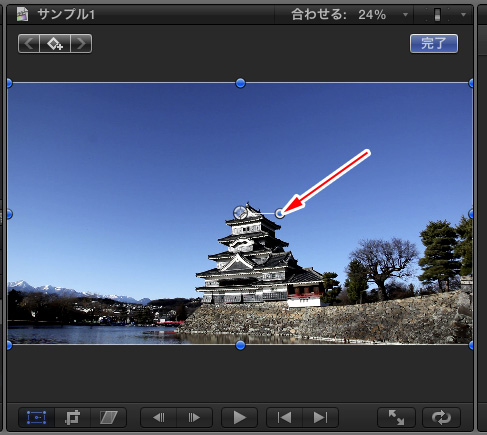Go to previous keyframe arrow
The image size is (487, 435).
click(29, 44)
